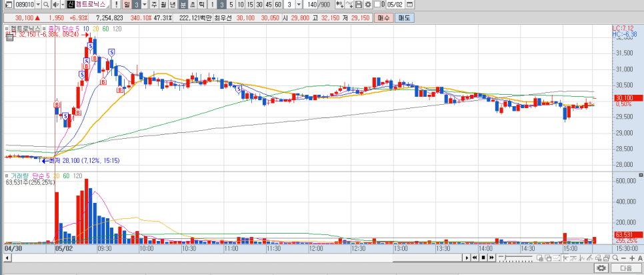Click the trend line drawing icon

click(573, 258)
